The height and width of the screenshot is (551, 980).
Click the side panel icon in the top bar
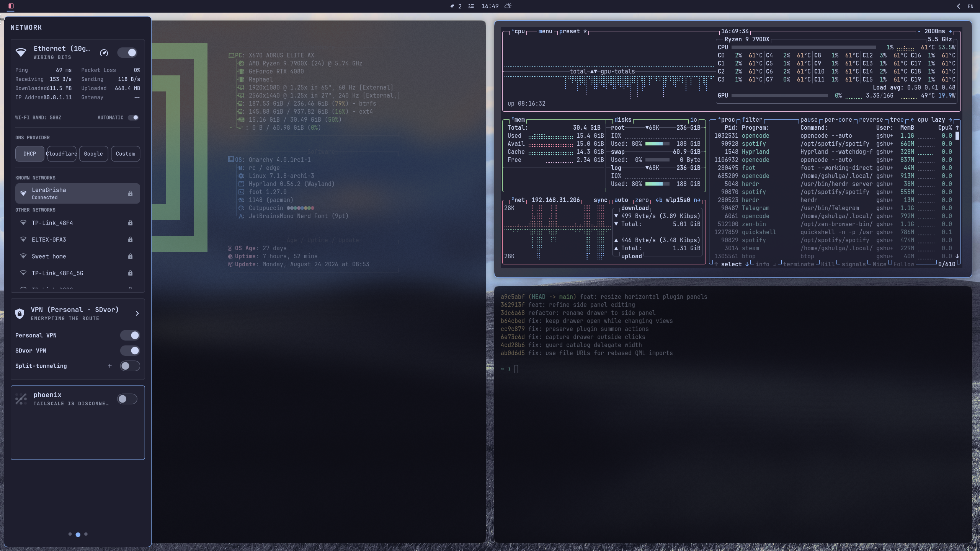11,6
